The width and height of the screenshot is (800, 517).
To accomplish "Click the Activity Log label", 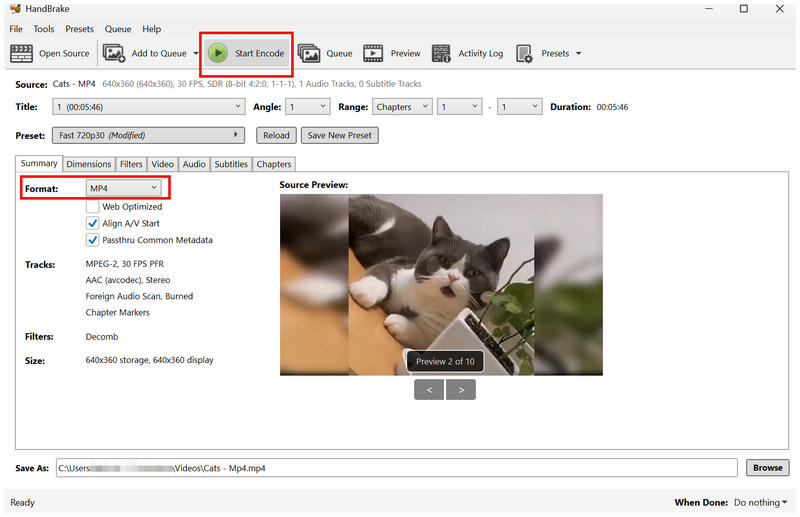I will 481,53.
